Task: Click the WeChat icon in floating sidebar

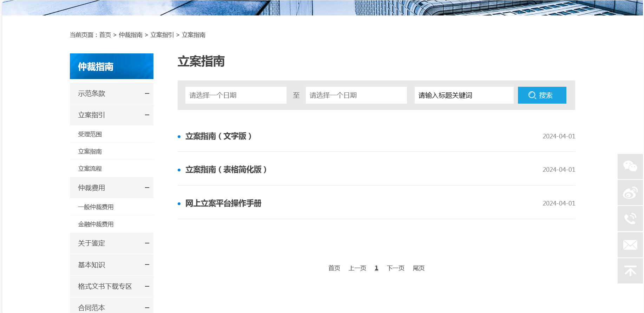Action: (630, 166)
